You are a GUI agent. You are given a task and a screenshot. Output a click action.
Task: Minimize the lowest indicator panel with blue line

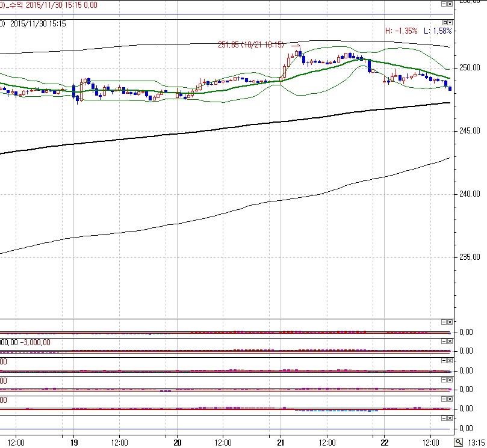tap(444, 418)
